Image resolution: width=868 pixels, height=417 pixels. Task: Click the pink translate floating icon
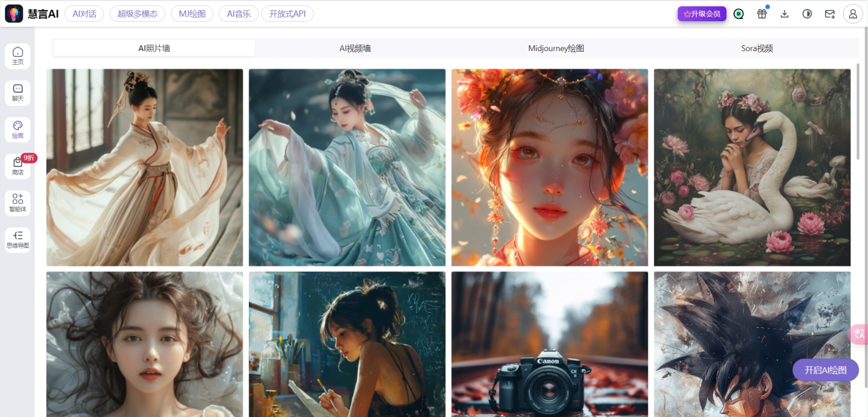point(859,334)
